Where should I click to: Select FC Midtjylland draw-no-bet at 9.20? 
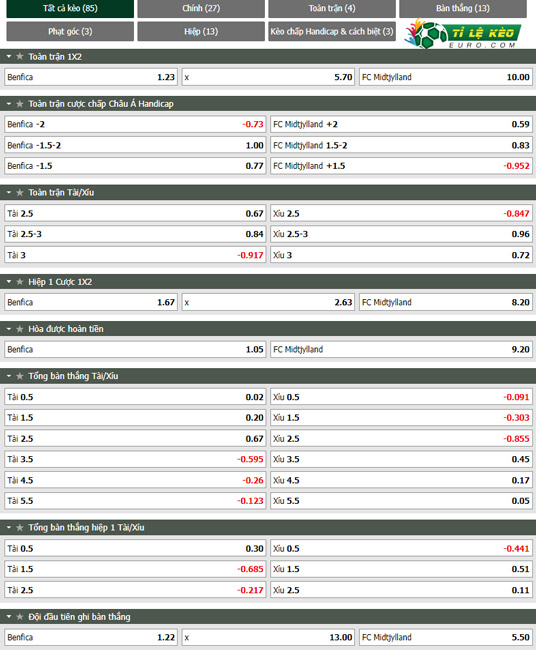pyautogui.click(x=401, y=349)
